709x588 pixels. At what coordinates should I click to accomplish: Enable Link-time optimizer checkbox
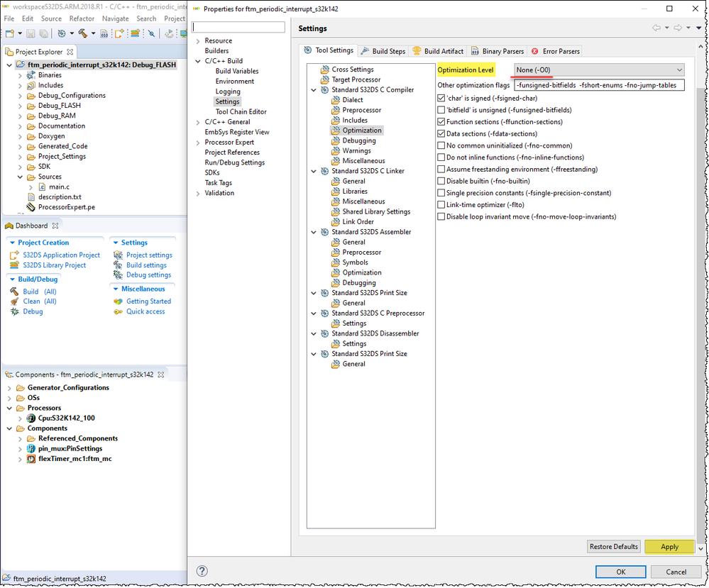tap(441, 205)
